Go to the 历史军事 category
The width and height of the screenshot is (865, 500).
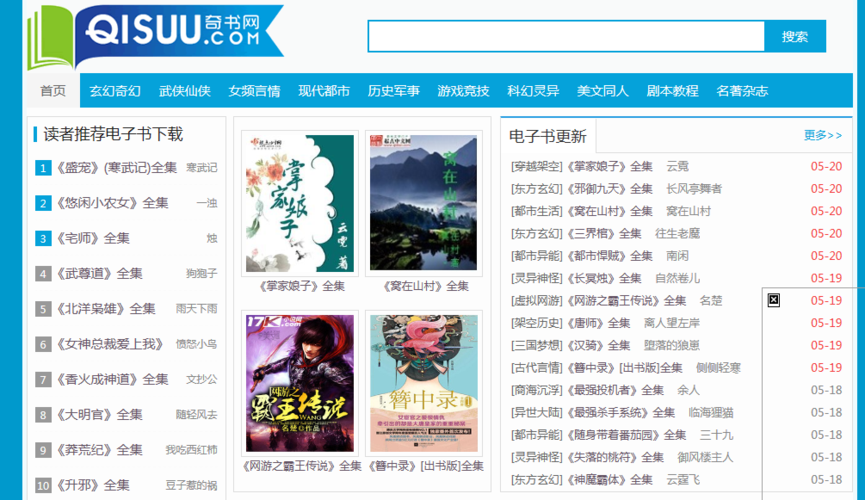[393, 91]
